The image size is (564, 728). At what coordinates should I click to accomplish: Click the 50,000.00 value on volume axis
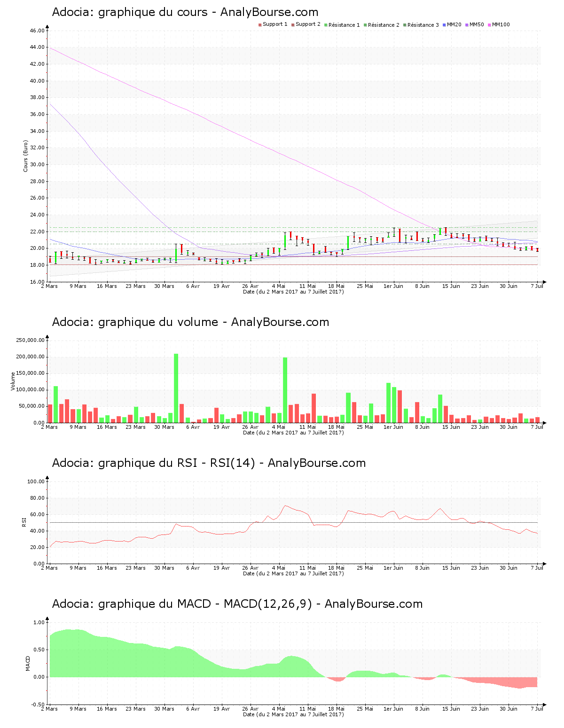click(x=32, y=406)
